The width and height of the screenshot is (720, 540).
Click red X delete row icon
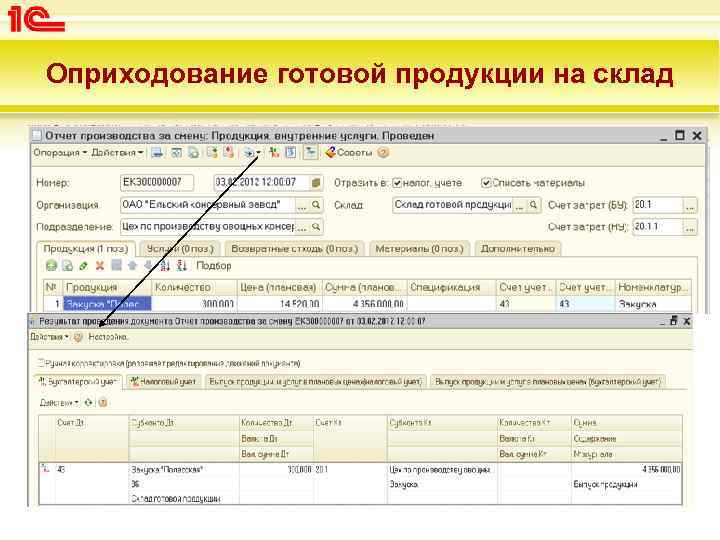[100, 265]
